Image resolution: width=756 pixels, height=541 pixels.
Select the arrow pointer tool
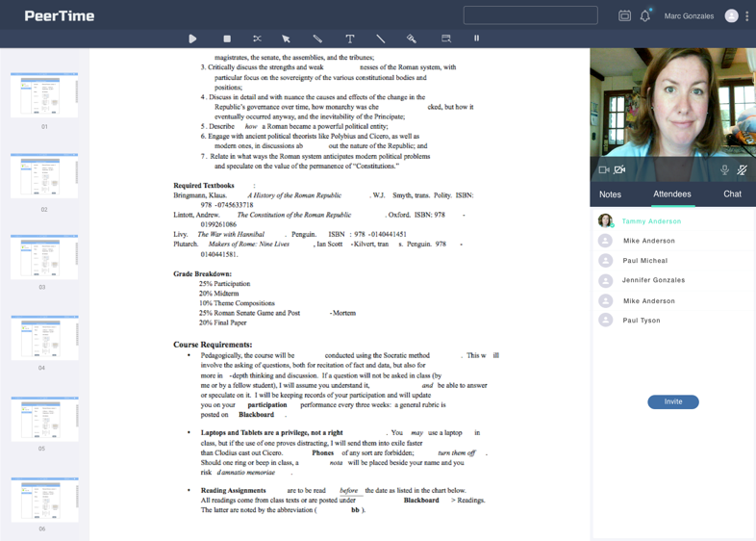pyautogui.click(x=286, y=39)
